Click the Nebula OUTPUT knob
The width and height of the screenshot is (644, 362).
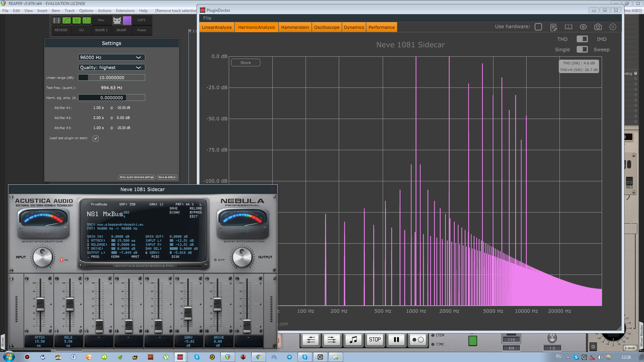pos(242,257)
